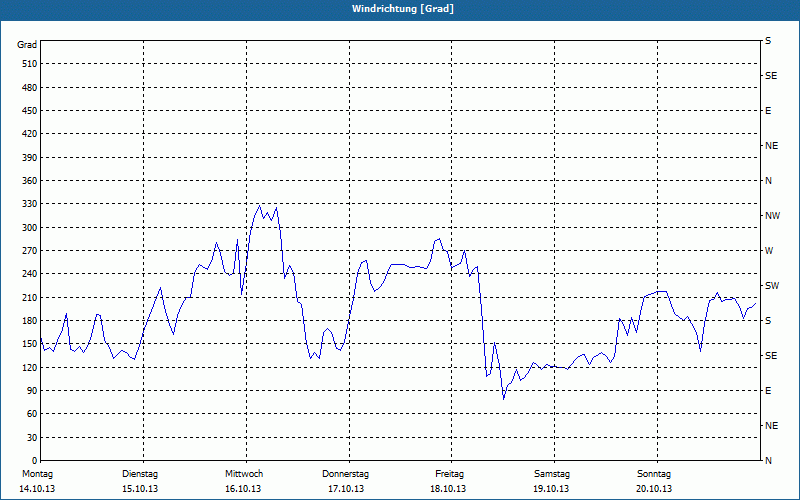Screen dimensions: 800x500
Task: Click the compass label S beside 180
Action: point(768,321)
